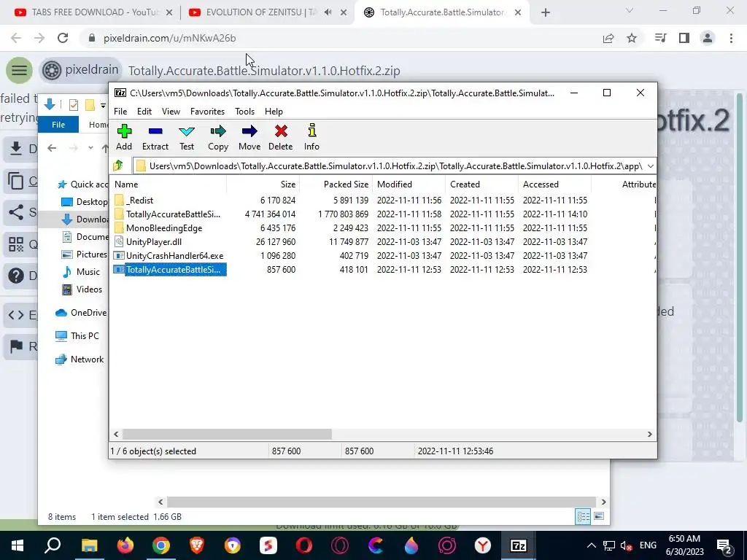Share this page icon in Chrome
Viewport: 747px width, 560px height.
tap(608, 38)
